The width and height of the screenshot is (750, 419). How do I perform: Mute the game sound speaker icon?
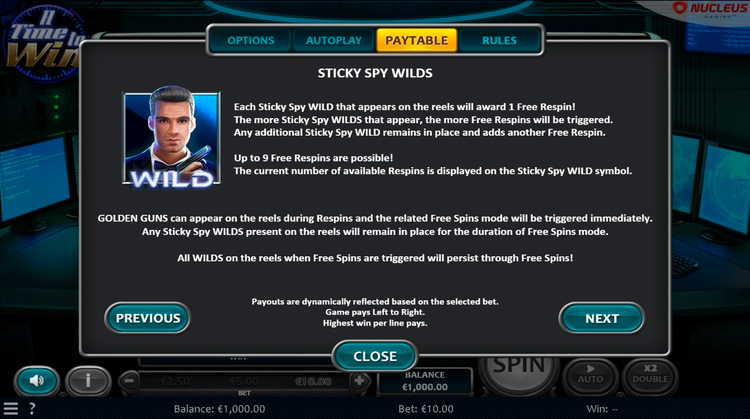pyautogui.click(x=37, y=381)
